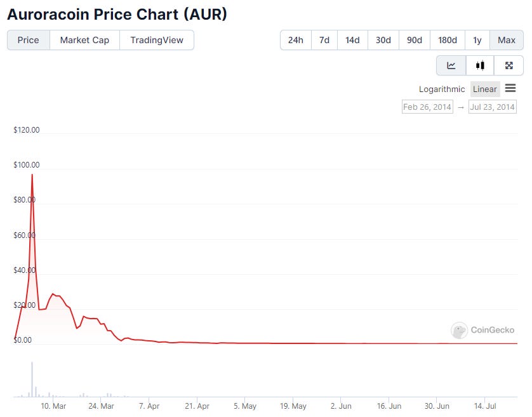The width and height of the screenshot is (532, 417).
Task: Select 7d time range
Action: pos(324,40)
